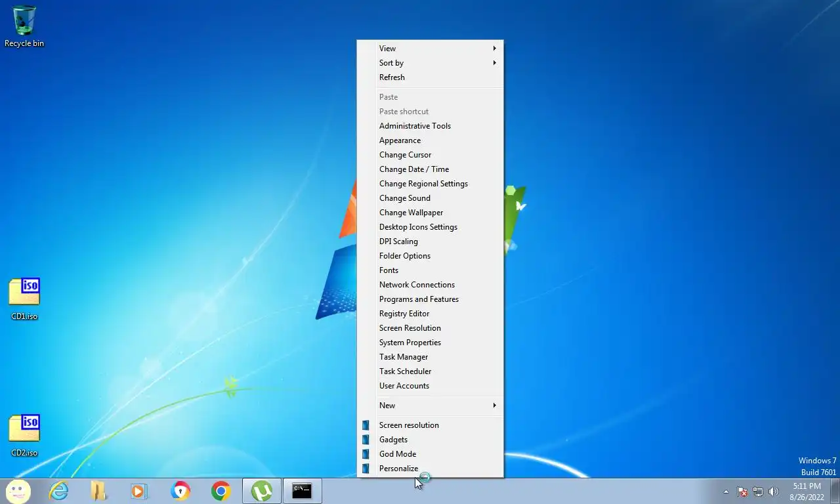This screenshot has width=840, height=504.
Task: Launch Task Manager from context menu
Action: [x=430, y=357]
